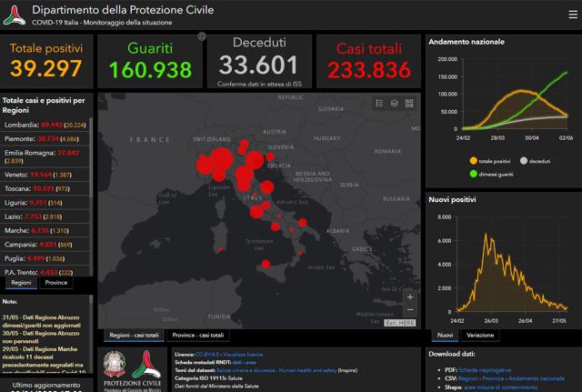Select the Liguria row in regions list
The image size is (582, 392).
[x=45, y=203]
